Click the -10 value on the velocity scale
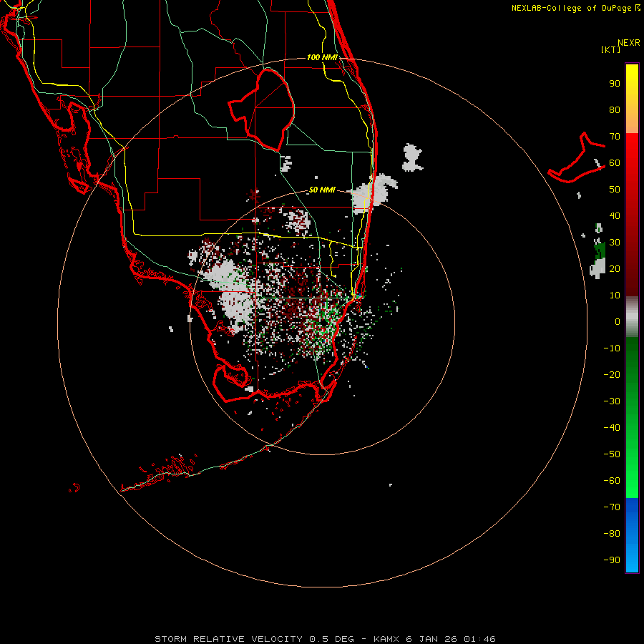The width and height of the screenshot is (644, 644). (612, 348)
